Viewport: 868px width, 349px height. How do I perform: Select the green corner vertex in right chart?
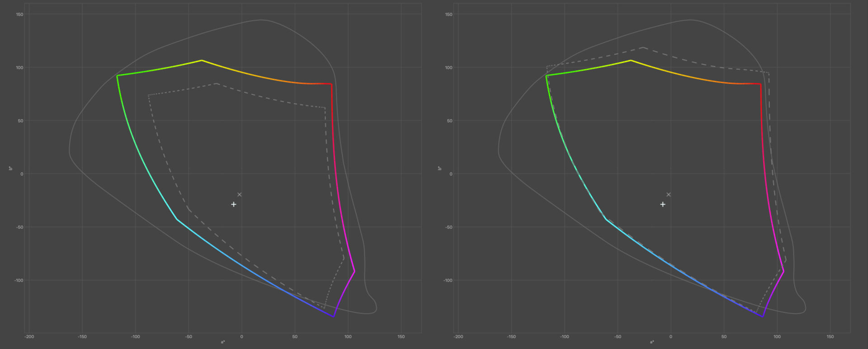[546, 76]
